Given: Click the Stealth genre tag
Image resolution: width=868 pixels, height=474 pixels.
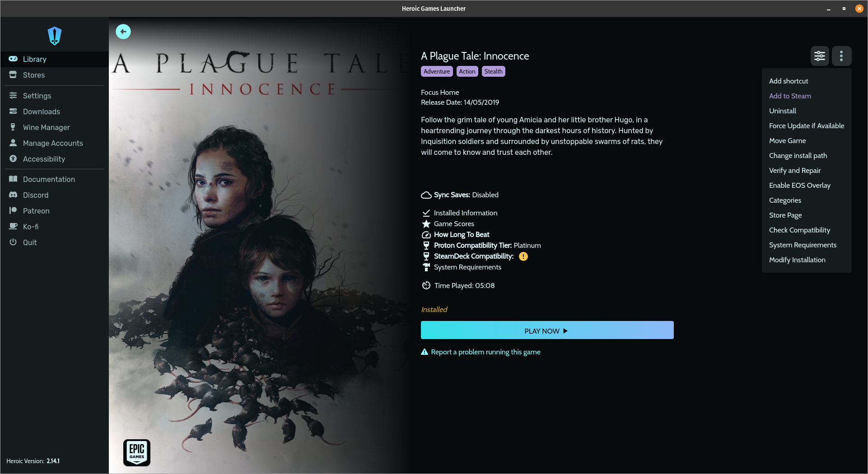Looking at the screenshot, I should (493, 71).
